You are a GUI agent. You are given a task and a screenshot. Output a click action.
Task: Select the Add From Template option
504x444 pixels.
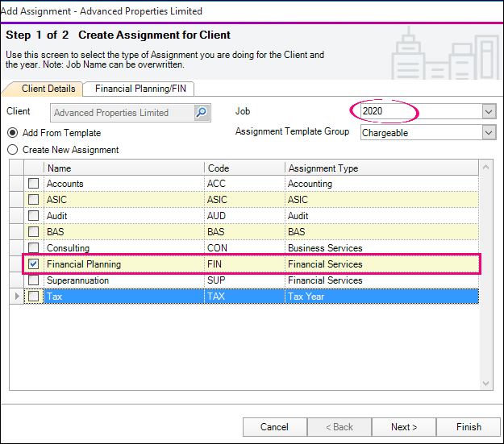coord(12,133)
